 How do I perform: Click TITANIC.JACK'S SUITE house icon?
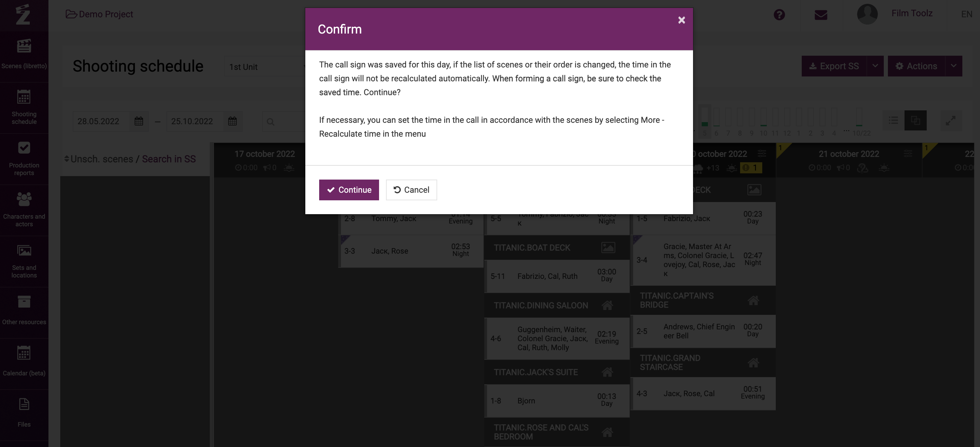point(607,372)
